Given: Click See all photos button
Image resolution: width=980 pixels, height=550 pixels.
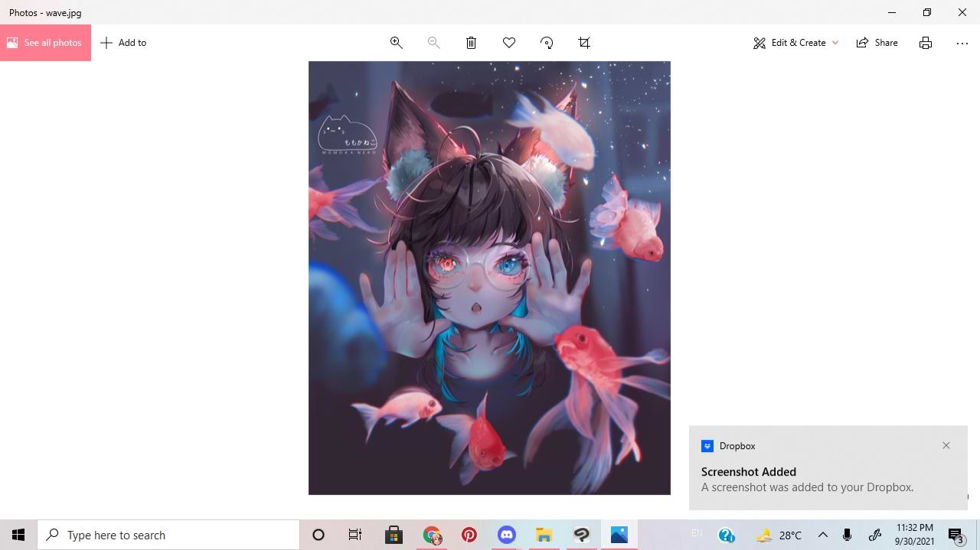Looking at the screenshot, I should 45,43.
